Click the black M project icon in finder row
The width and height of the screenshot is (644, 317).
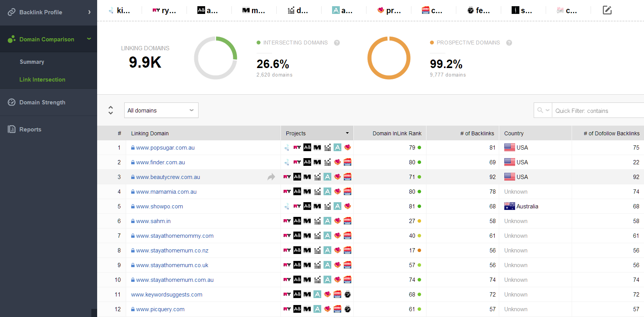pyautogui.click(x=317, y=162)
